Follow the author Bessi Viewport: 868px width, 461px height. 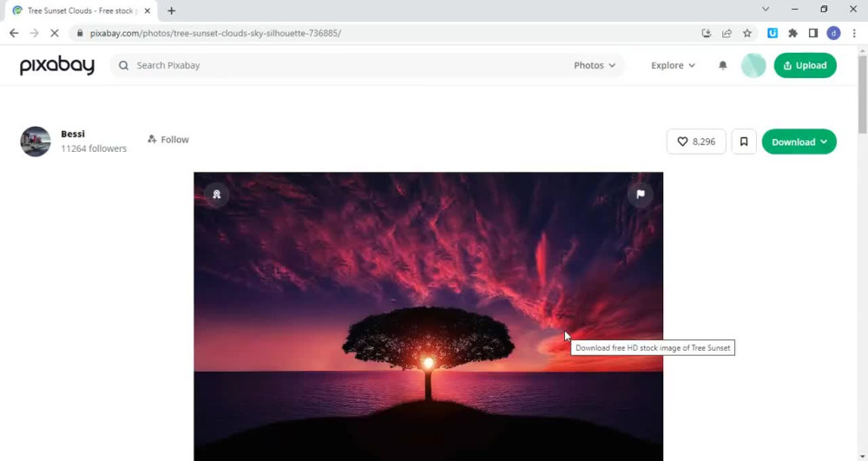click(168, 140)
